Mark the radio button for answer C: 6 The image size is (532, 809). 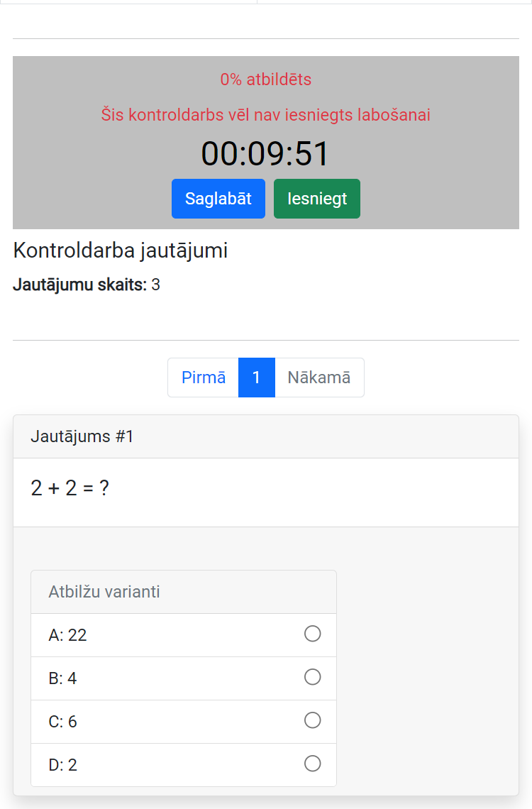coord(312,720)
